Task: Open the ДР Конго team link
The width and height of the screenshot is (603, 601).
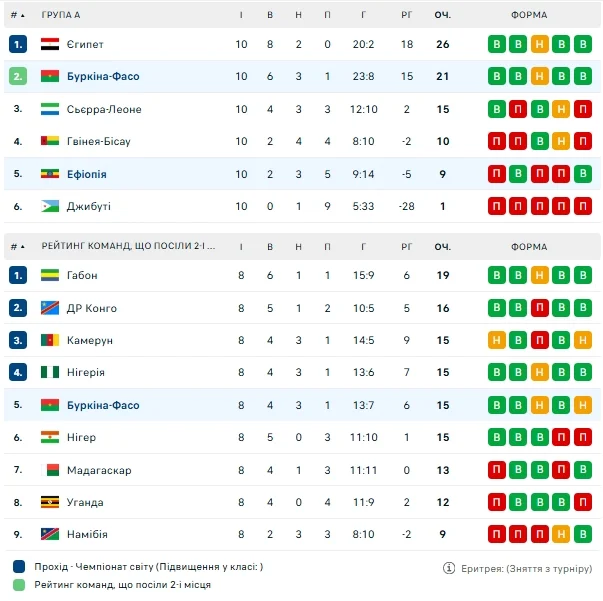Action: [x=92, y=308]
